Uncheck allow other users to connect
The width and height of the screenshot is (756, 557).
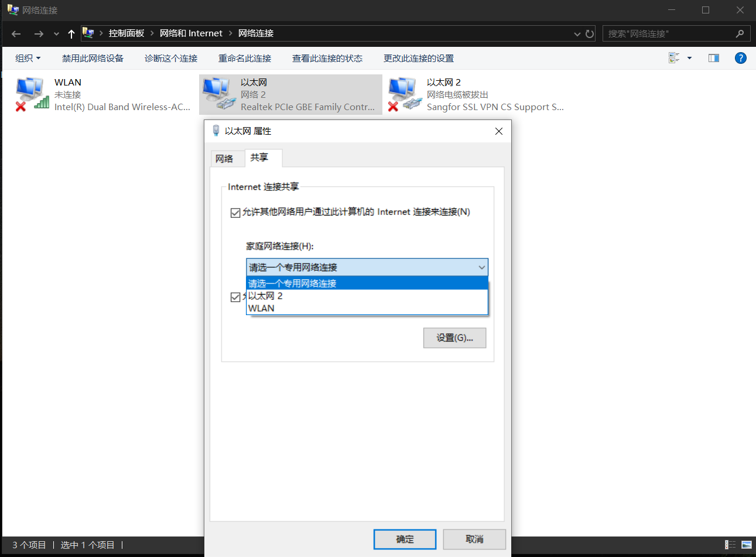point(235,213)
